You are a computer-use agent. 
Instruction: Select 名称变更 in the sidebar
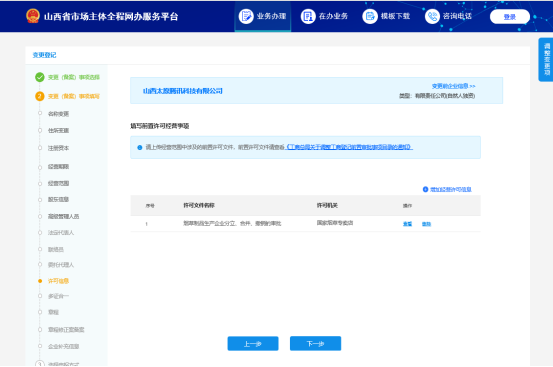tap(59, 114)
